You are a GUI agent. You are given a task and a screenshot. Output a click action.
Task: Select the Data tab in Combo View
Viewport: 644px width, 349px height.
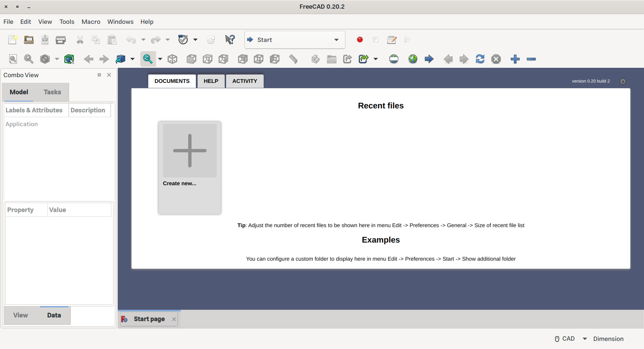click(54, 315)
